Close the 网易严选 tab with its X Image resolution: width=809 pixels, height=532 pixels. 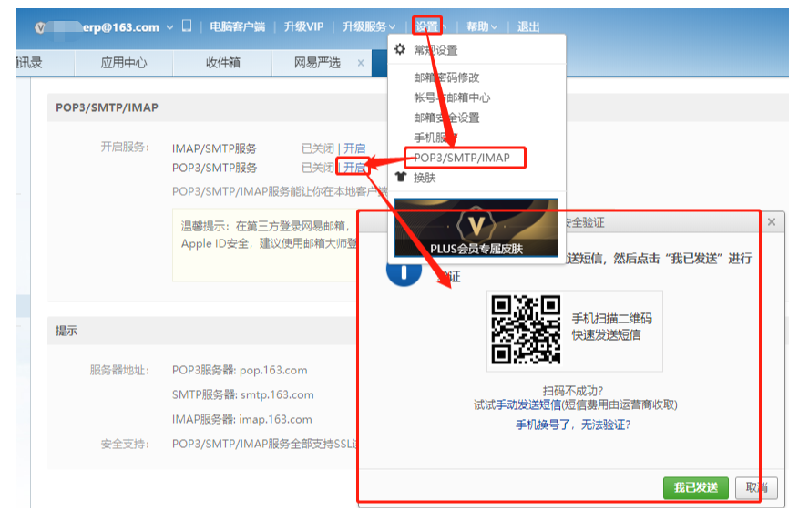[361, 63]
